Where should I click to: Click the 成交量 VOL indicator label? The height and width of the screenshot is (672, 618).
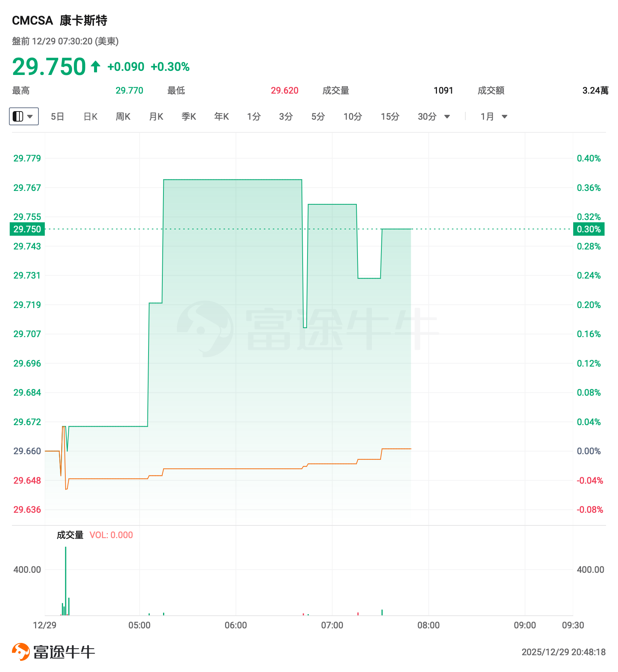click(70, 535)
